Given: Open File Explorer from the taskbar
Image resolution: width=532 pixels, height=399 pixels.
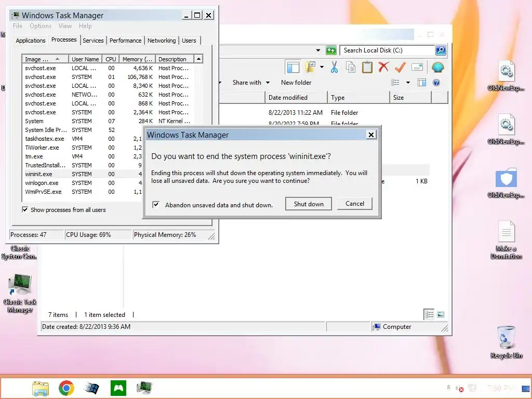Looking at the screenshot, I should tap(41, 388).
